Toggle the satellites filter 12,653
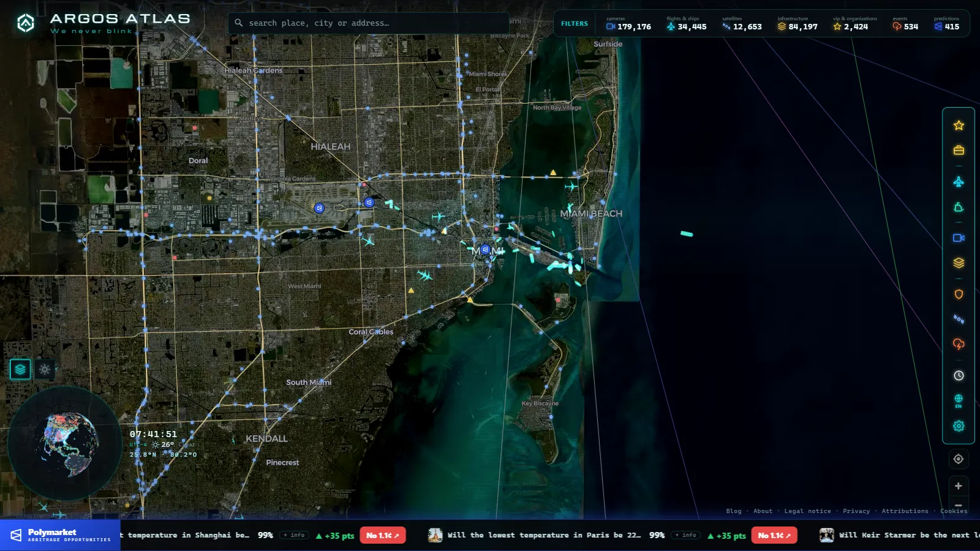 (x=742, y=24)
